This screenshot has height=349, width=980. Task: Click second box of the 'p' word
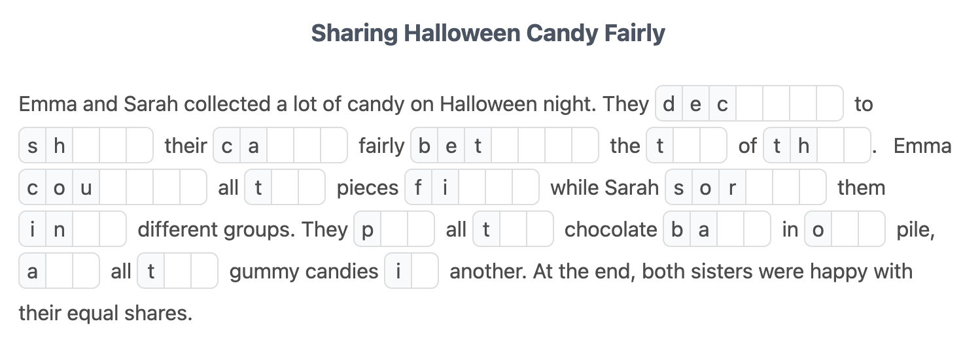[x=394, y=229]
